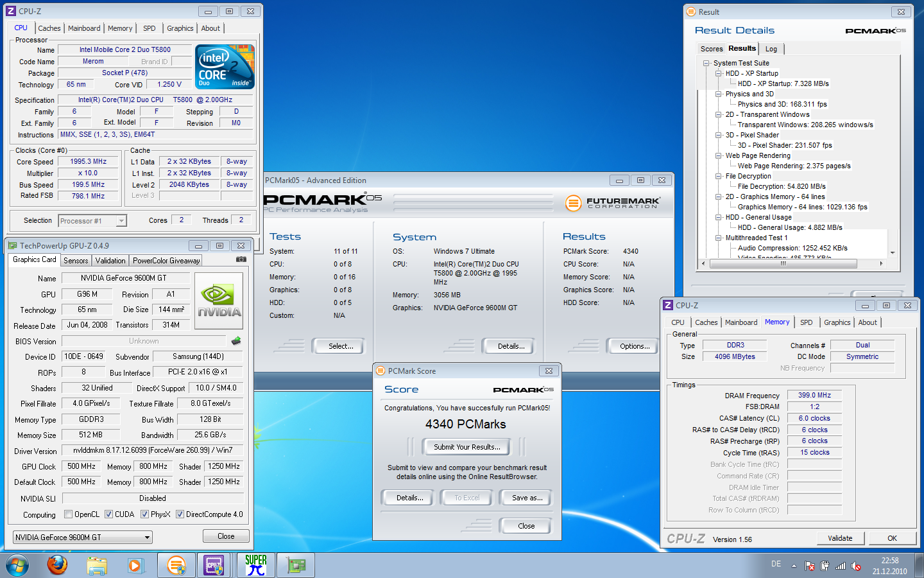This screenshot has width=924, height=578.
Task: Switch to PCMark05 taskbar button
Action: tap(176, 565)
